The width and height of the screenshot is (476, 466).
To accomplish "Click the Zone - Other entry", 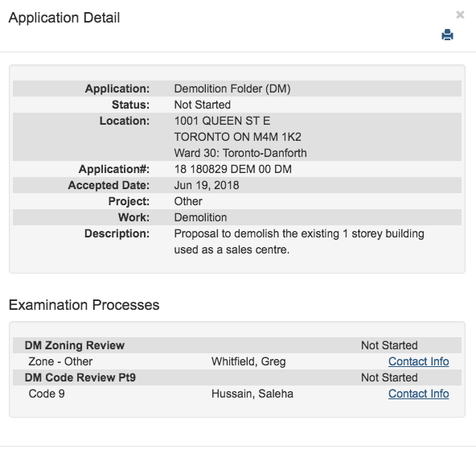I will click(60, 361).
